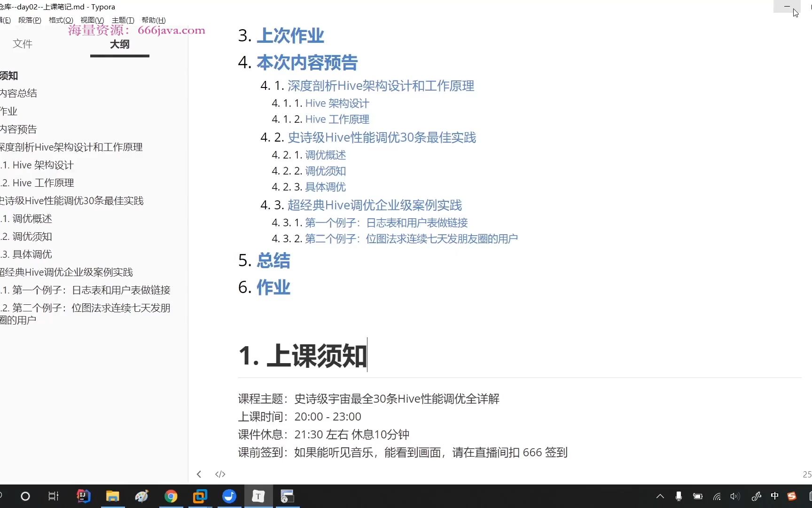Select 内容预告 in the outline panel
The height and width of the screenshot is (508, 812).
click(18, 129)
